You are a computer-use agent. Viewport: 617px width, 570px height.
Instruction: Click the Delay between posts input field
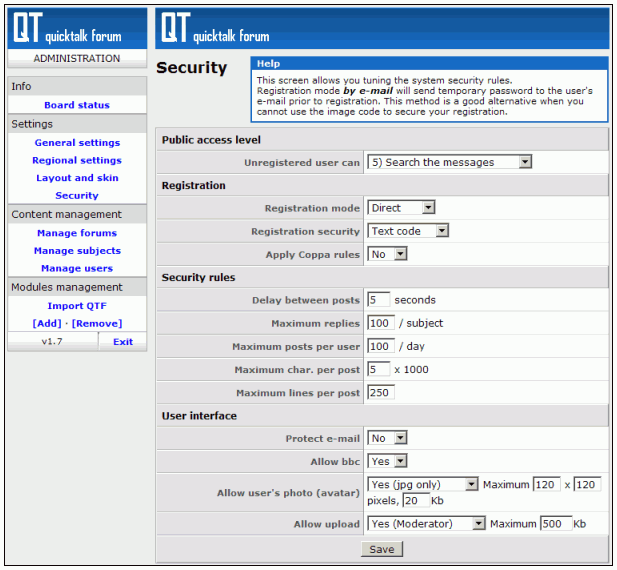378,299
